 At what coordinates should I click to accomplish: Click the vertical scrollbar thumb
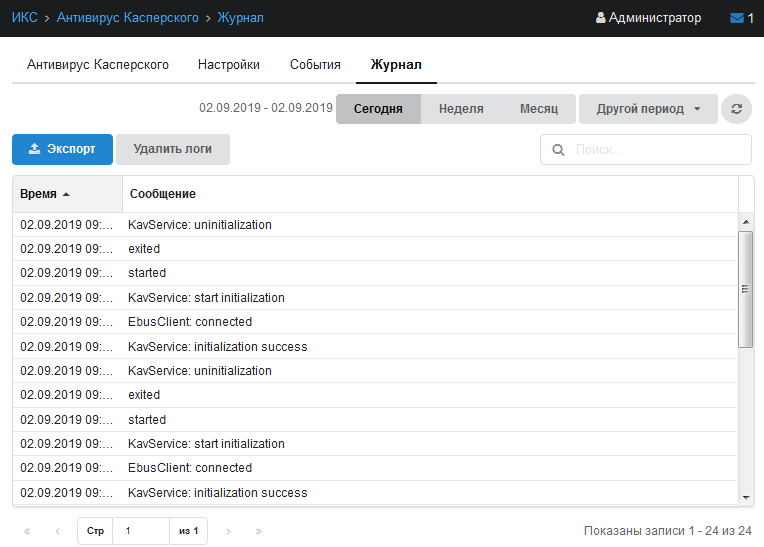point(745,289)
